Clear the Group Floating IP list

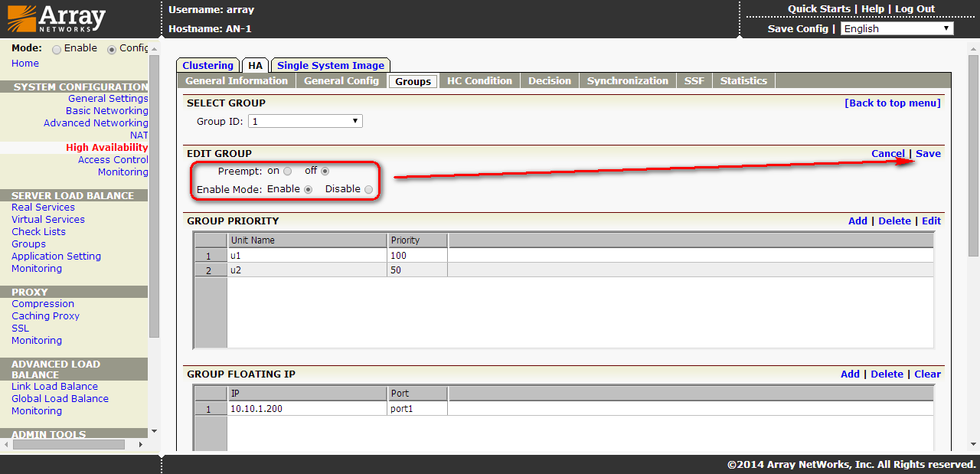927,374
